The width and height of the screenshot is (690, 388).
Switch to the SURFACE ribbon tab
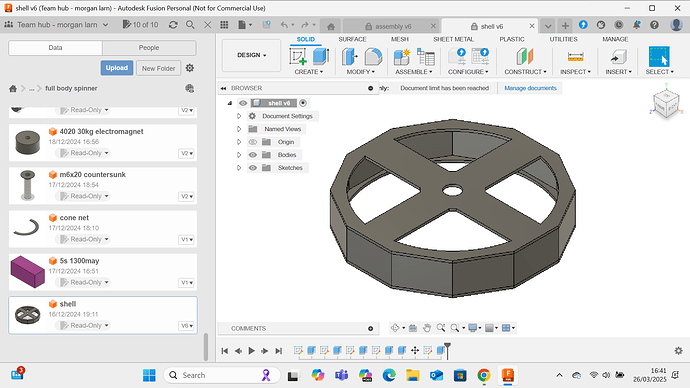pos(352,39)
